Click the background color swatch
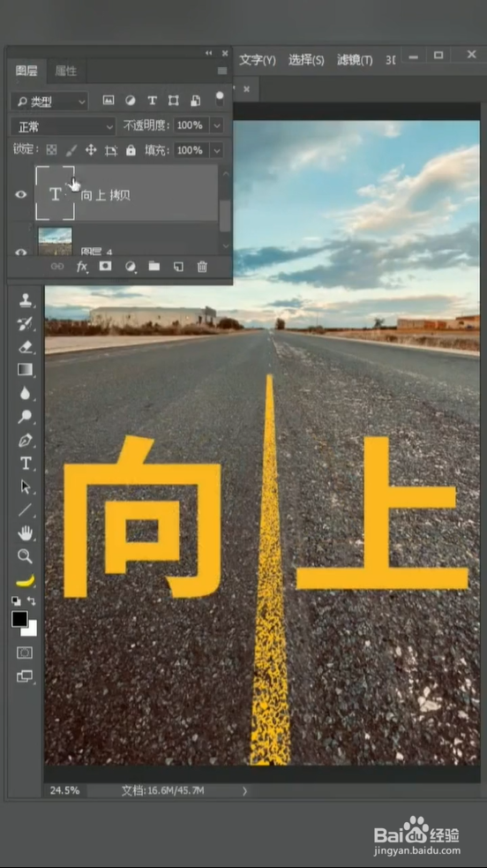 pos(30,630)
